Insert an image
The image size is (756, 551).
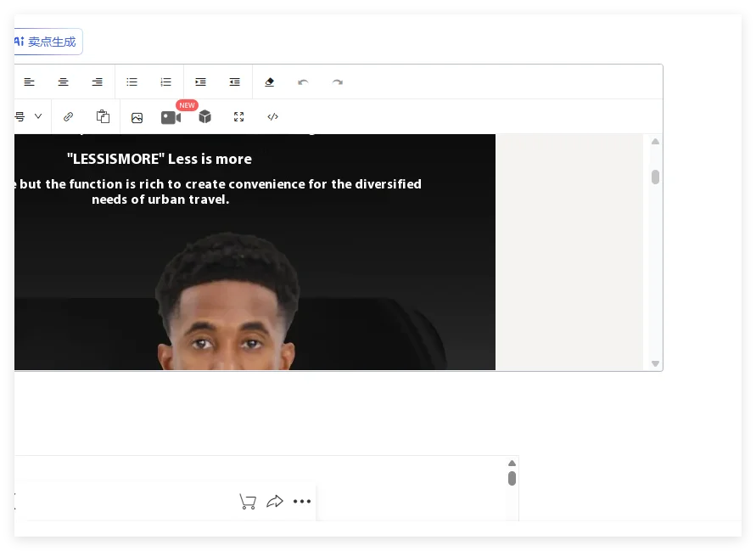click(137, 117)
